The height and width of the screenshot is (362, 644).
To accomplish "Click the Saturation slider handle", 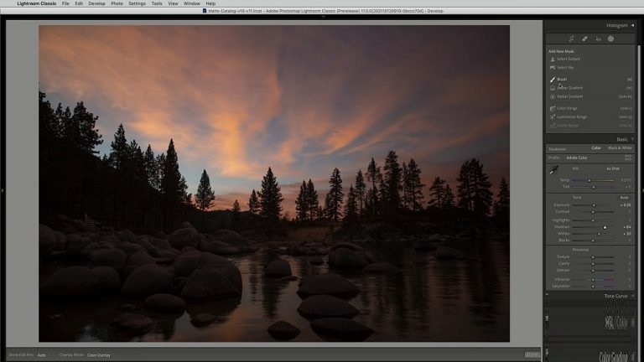I will [593, 286].
